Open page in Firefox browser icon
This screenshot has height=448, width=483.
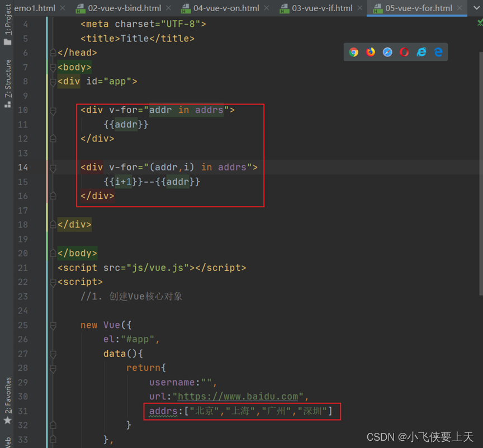371,53
